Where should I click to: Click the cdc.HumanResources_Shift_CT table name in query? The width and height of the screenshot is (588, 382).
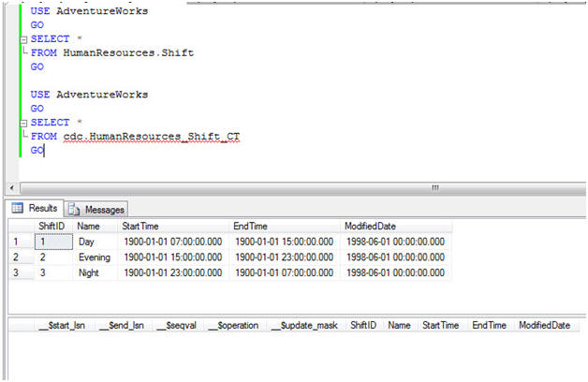click(151, 137)
